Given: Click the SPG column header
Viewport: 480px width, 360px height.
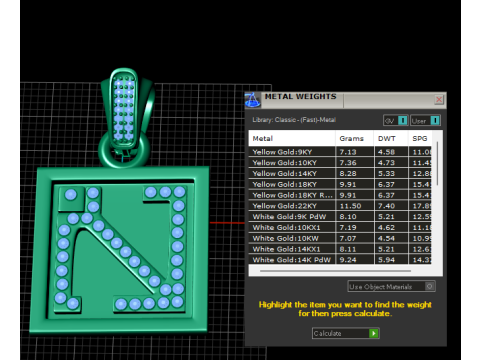Looking at the screenshot, I should coord(420,138).
